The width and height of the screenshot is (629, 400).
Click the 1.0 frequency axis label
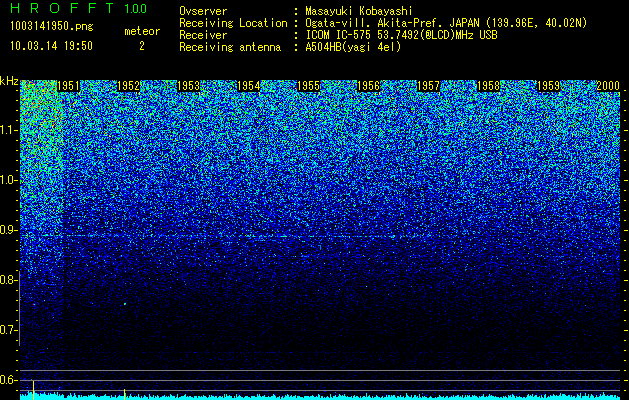[8, 180]
